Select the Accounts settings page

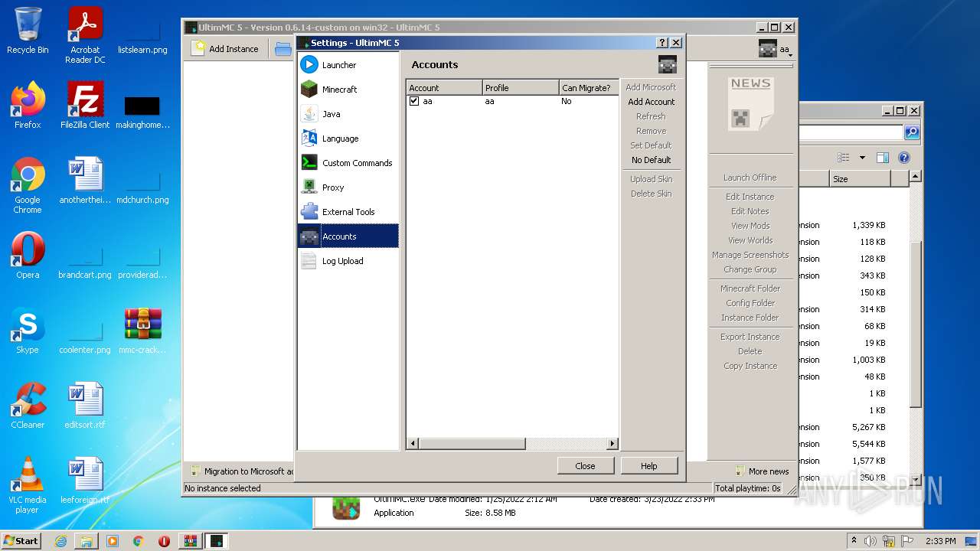[x=348, y=236]
